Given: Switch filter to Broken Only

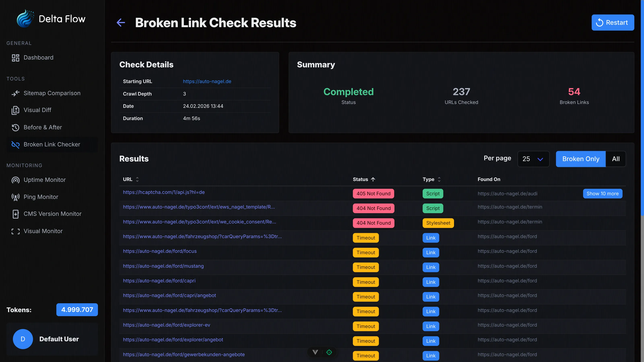Looking at the screenshot, I should coord(580,159).
